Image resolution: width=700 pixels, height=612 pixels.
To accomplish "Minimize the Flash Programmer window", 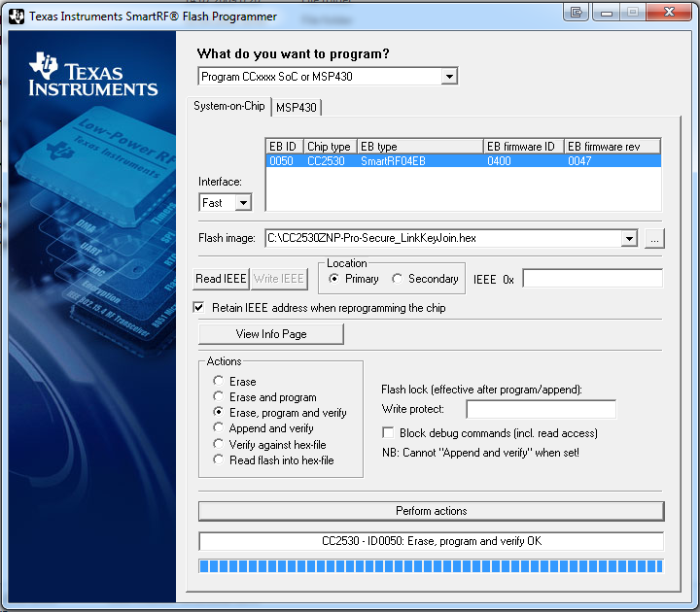I will point(607,12).
